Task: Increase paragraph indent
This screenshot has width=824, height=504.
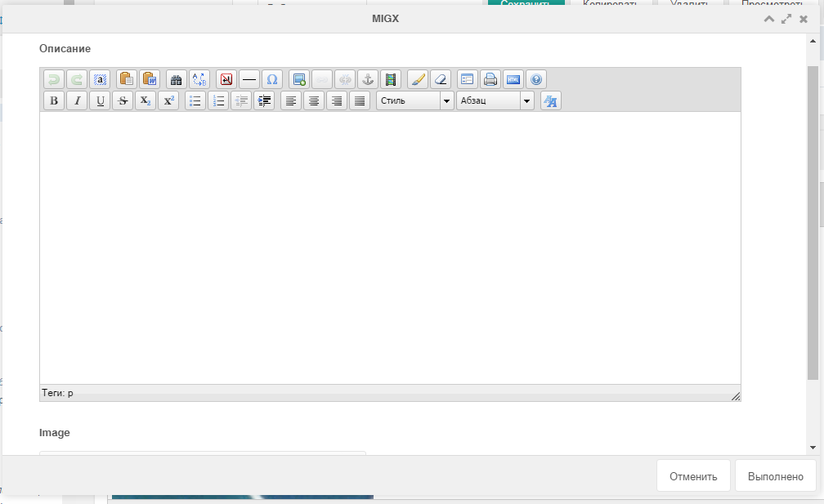Action: (264, 100)
